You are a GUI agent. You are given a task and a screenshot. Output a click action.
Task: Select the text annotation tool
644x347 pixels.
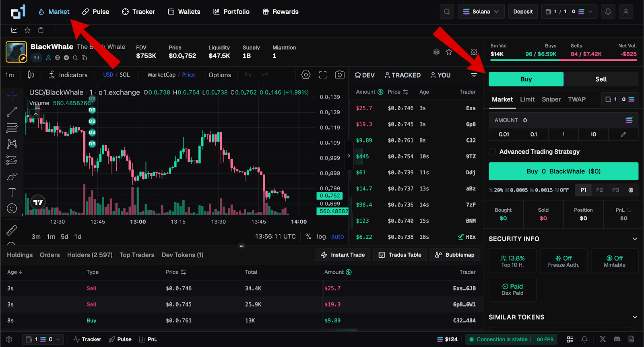pos(12,192)
